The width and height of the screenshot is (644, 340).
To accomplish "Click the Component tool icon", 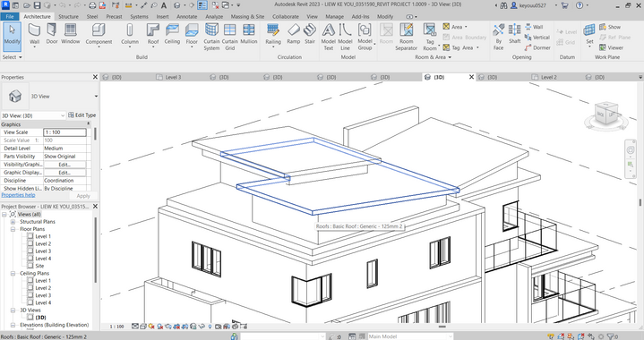I will [x=99, y=30].
